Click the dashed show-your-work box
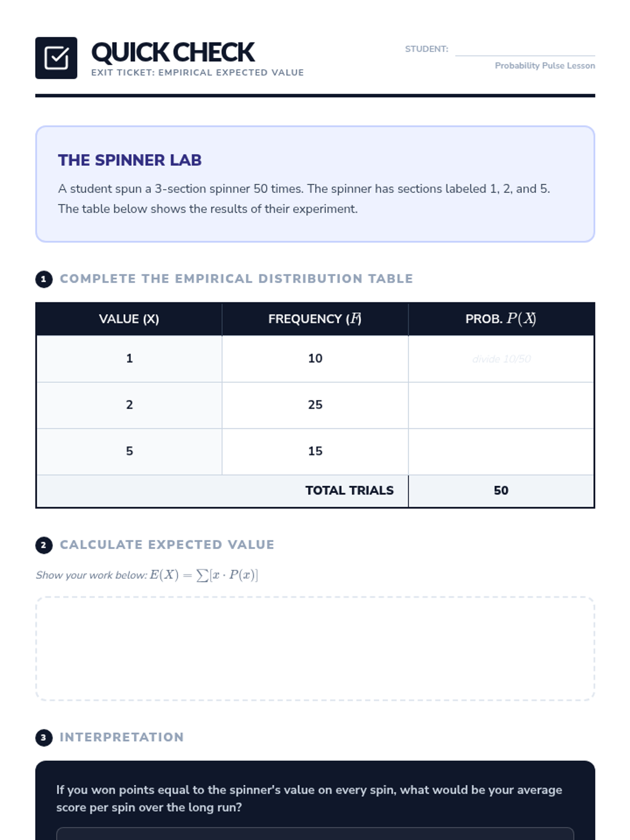Screen dimensions: 630x840 315,648
